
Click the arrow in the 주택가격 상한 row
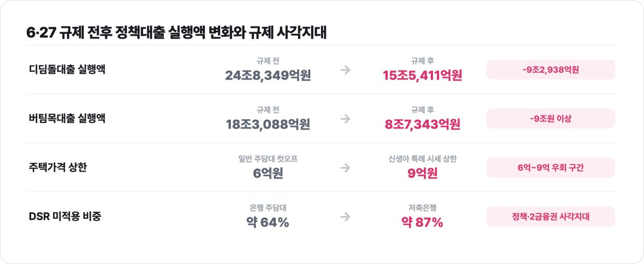click(346, 168)
